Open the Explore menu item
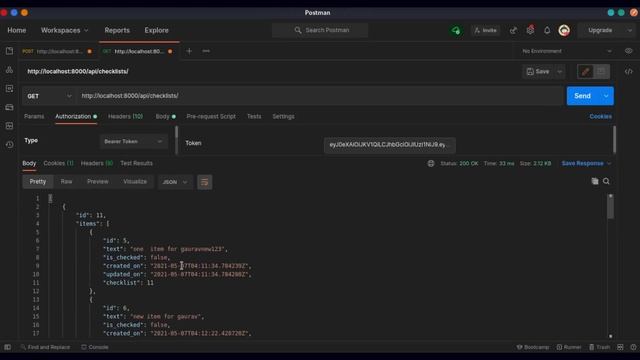This screenshot has width=640, height=360. click(156, 30)
